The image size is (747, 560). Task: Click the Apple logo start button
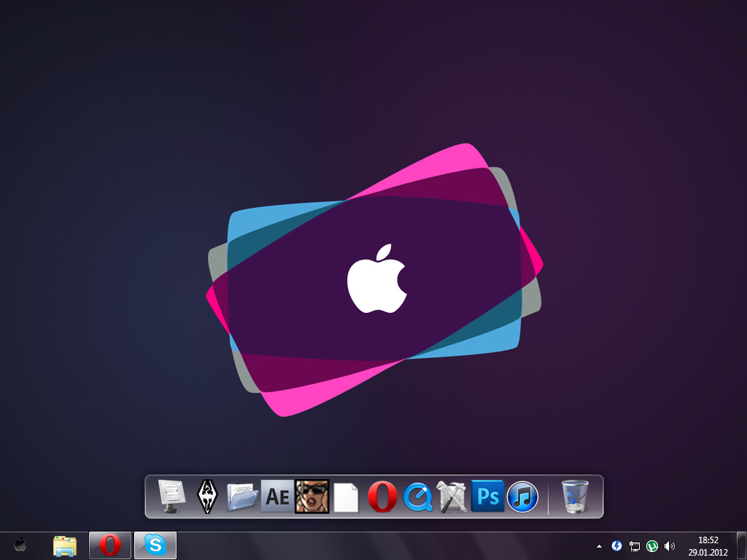click(20, 544)
